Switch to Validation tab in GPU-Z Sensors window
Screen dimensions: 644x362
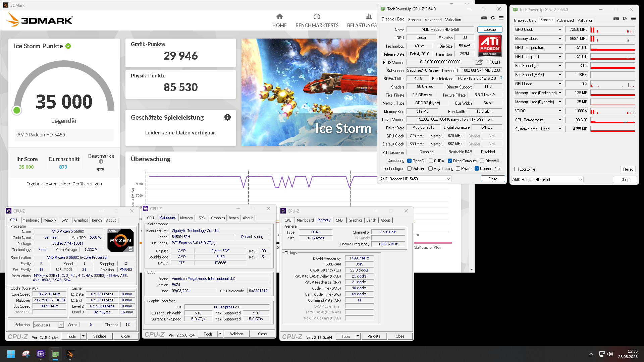[585, 20]
